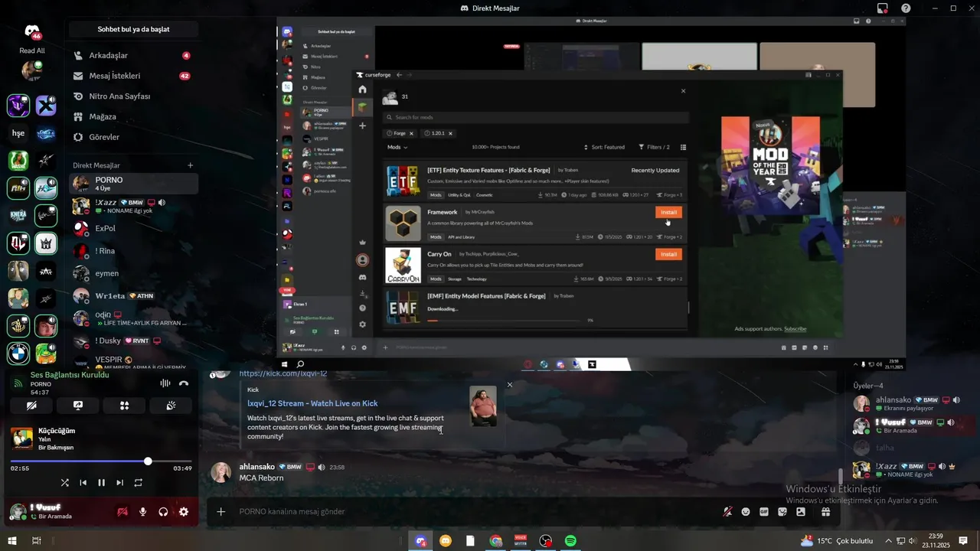Open the image upload icon in message bar
Screen dimensions: 980x551
[x=801, y=512]
